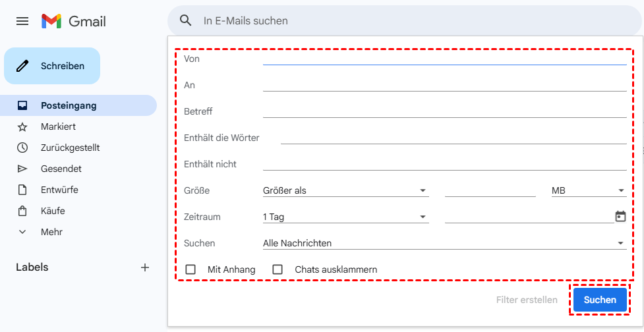
Task: Open the calendar date picker
Action: (620, 216)
